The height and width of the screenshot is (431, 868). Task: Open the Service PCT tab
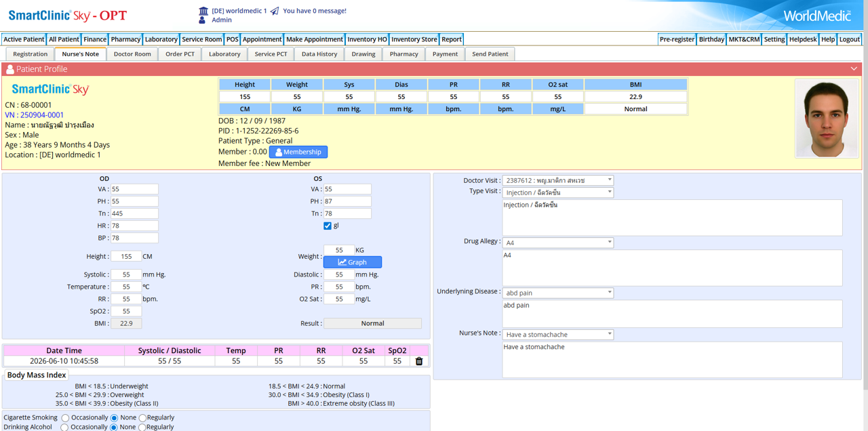pyautogui.click(x=271, y=54)
